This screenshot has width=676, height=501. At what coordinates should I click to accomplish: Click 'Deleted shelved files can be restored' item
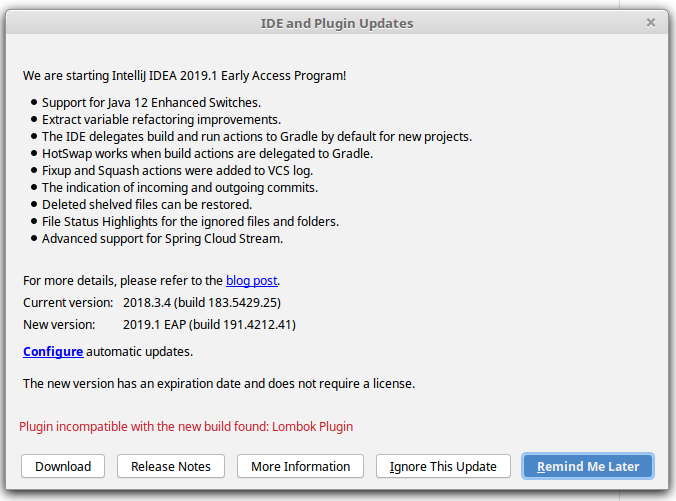[147, 204]
